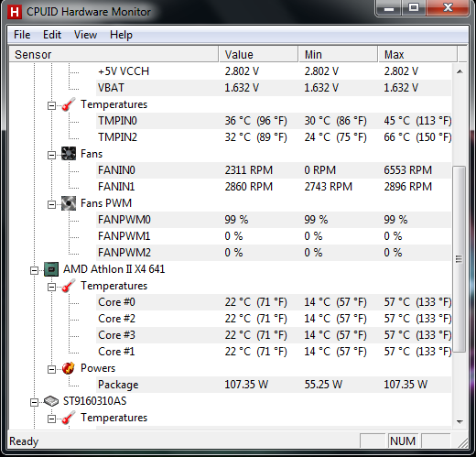The height and width of the screenshot is (457, 476).
Task: Collapse the Fans node
Action: 51,155
